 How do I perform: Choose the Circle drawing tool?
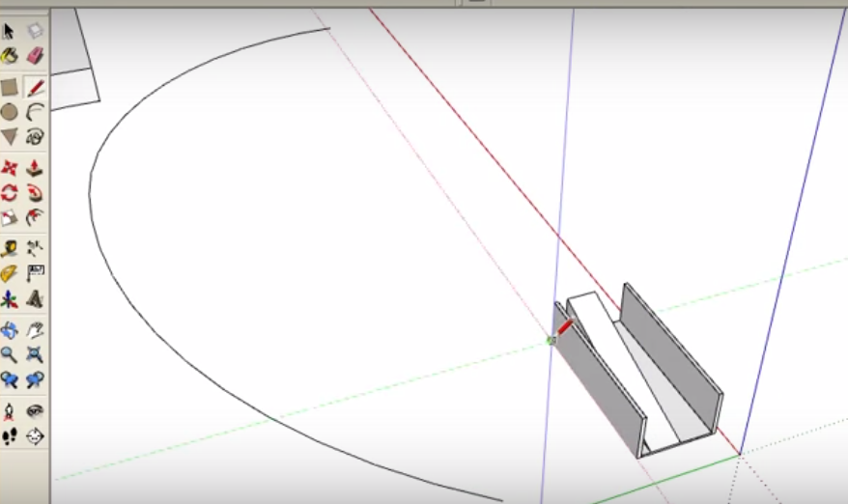[x=10, y=112]
